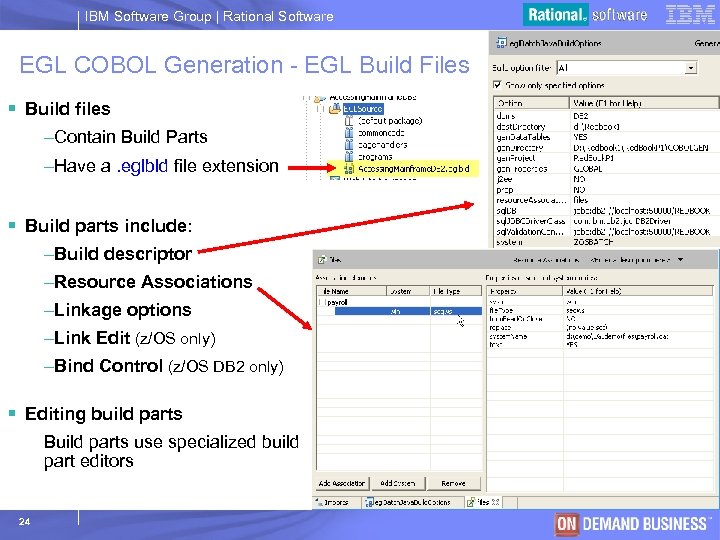Select the genDataTables option row
The height and width of the screenshot is (540, 720).
coord(606,137)
